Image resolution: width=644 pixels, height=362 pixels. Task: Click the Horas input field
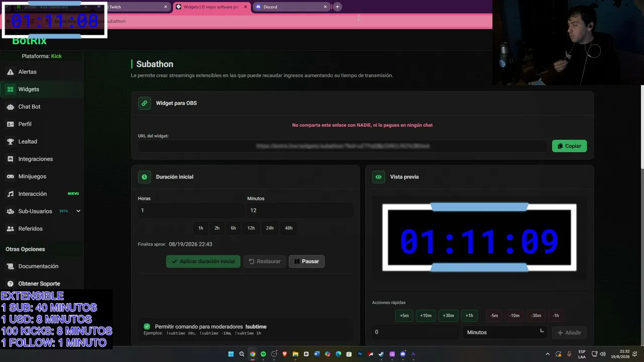[x=191, y=211]
